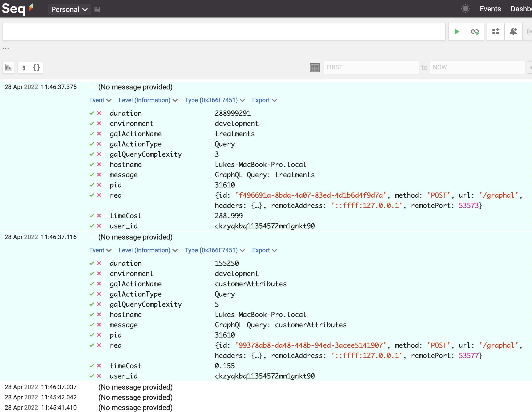Exclude gqlActionName treatments red cross

tap(99, 134)
